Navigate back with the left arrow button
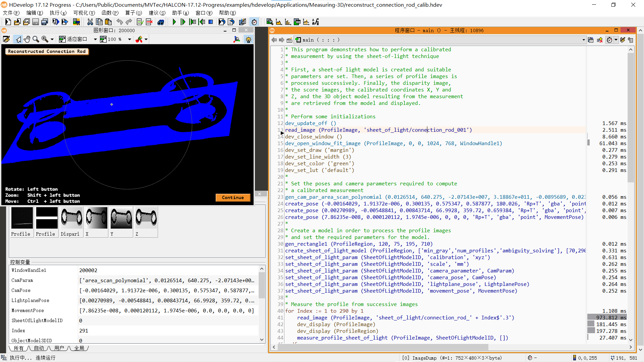 click(274, 40)
